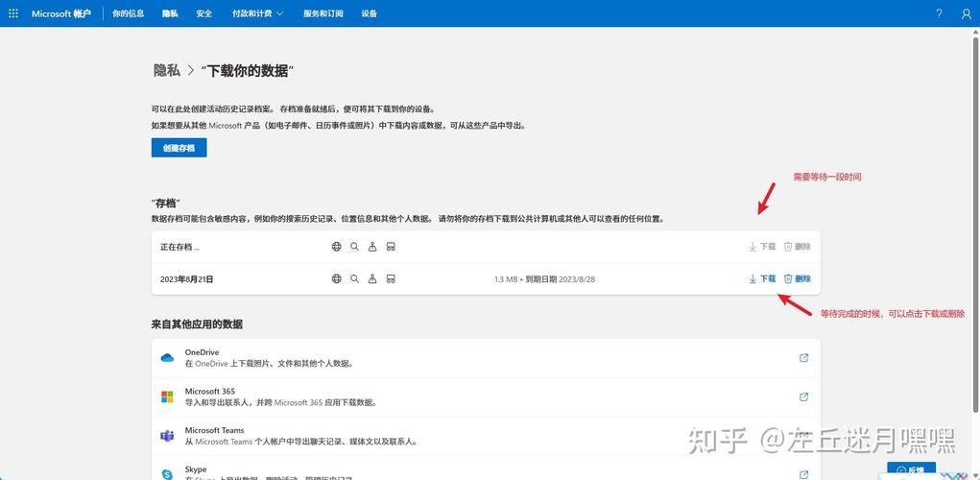The image size is (980, 480).
Task: Click the 来自其他应用的数据 heading
Action: point(197,324)
